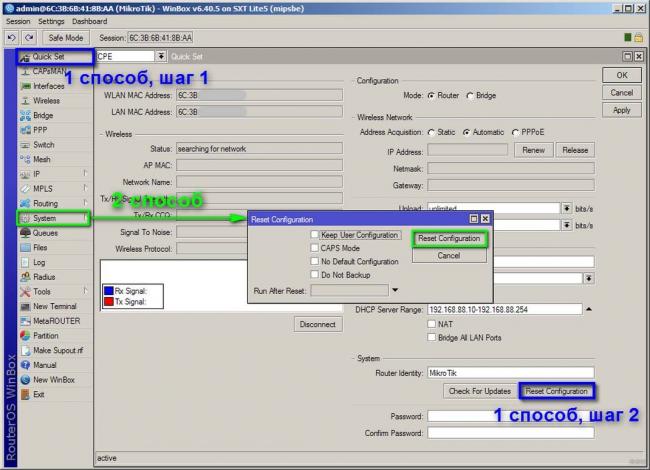Image resolution: width=650 pixels, height=470 pixels.
Task: Click the Undo arrow icon in toolbar
Action: click(11, 38)
